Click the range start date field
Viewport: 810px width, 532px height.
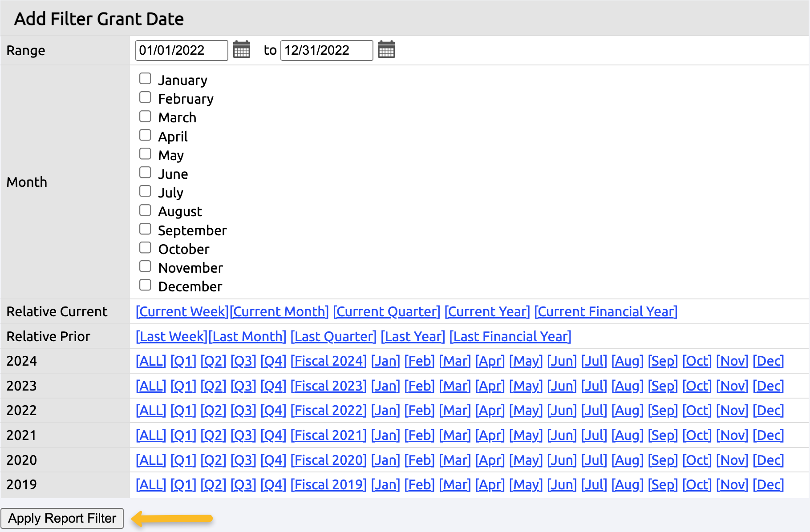coord(182,50)
